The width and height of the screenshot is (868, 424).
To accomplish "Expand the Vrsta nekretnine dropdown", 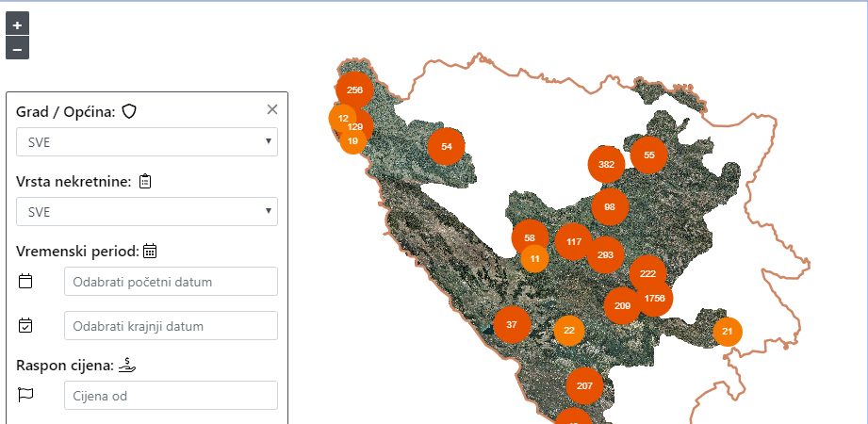I will coord(147,212).
